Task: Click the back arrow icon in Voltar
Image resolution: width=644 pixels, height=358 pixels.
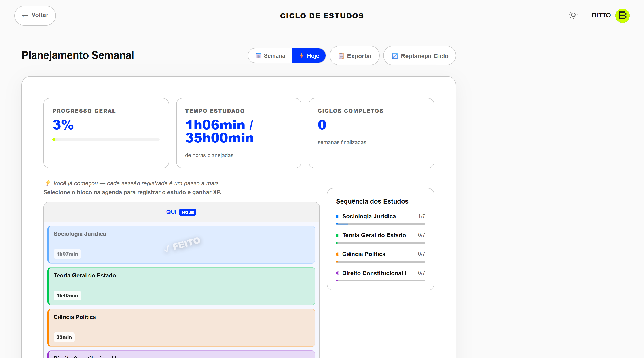Action: click(x=25, y=15)
